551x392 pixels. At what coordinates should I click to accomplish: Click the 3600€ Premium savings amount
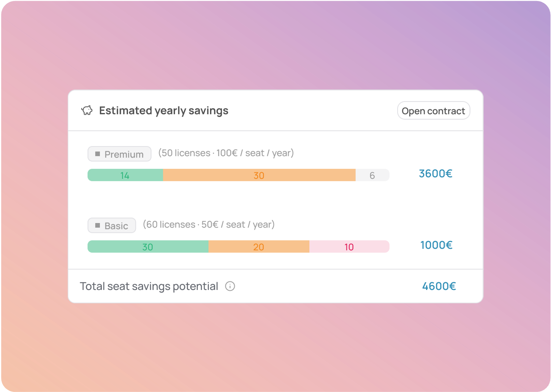(435, 174)
